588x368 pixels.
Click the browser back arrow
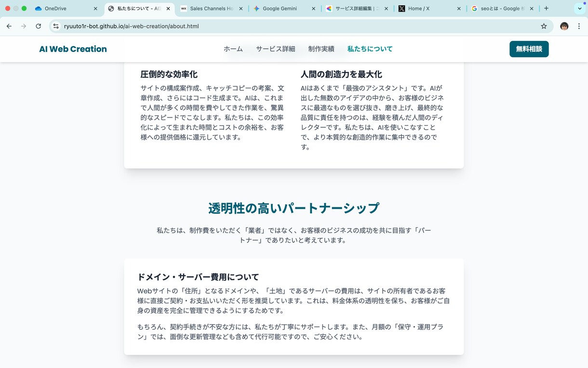9,26
